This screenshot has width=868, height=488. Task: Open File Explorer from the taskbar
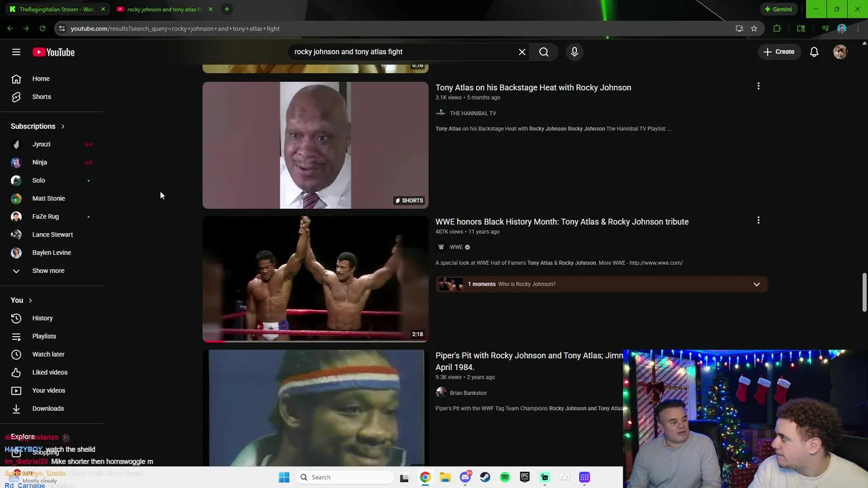445,477
